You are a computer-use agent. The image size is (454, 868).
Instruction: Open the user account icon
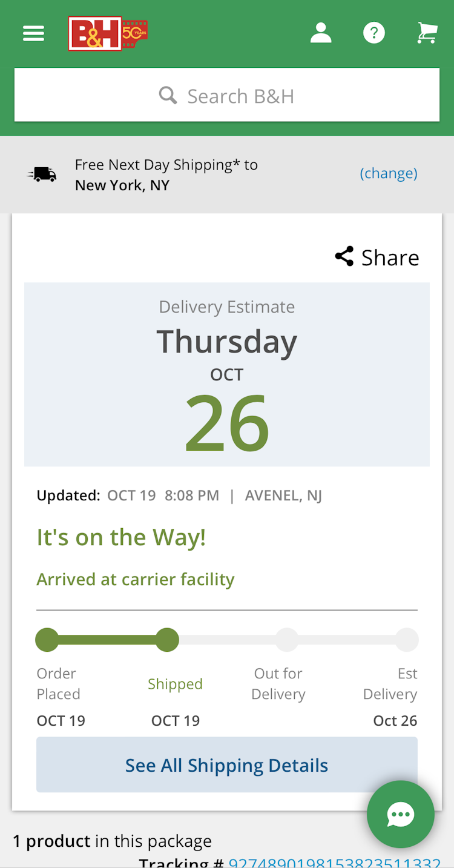(x=321, y=33)
